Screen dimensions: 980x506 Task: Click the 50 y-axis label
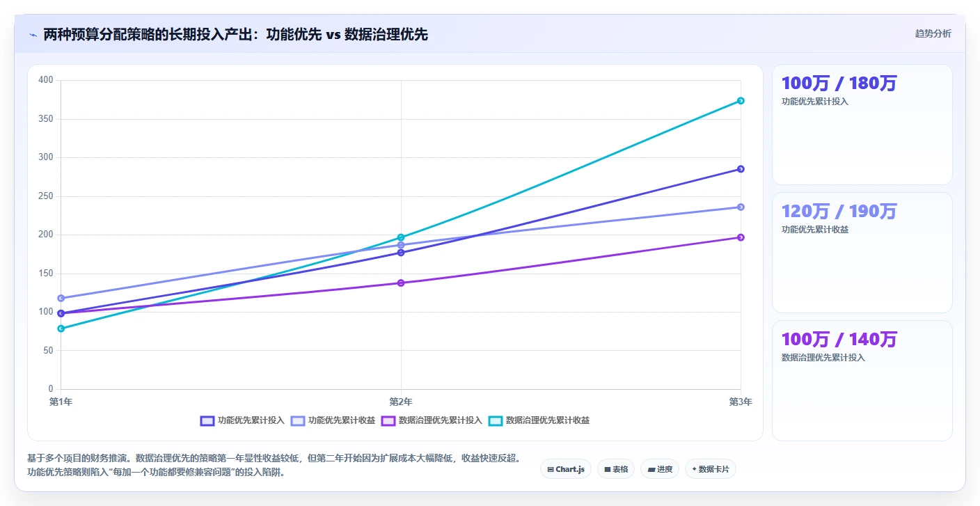48,350
